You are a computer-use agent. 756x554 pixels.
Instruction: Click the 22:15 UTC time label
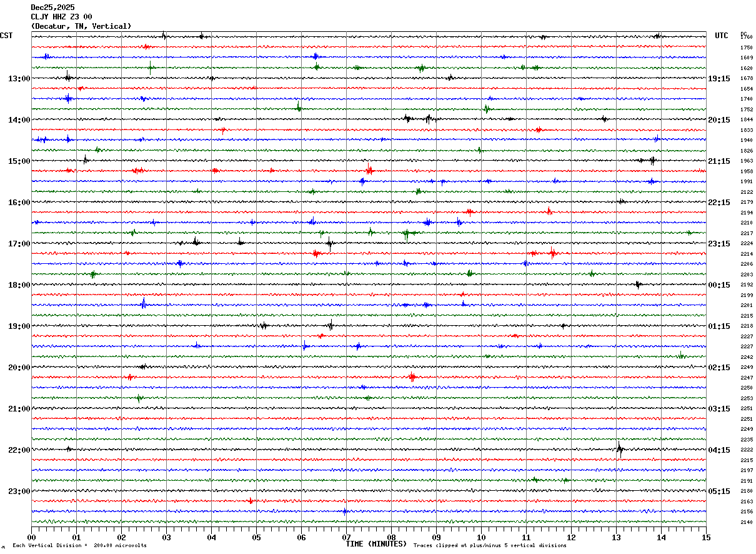point(719,203)
